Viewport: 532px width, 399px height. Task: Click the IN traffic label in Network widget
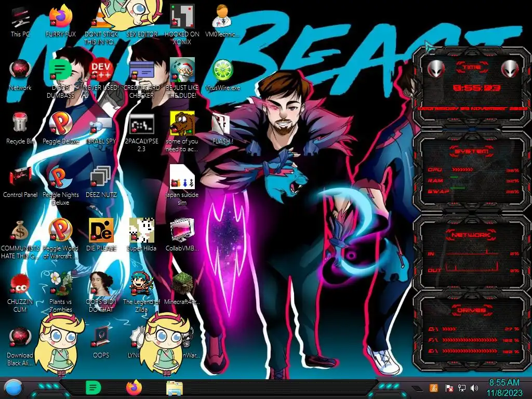pos(431,254)
